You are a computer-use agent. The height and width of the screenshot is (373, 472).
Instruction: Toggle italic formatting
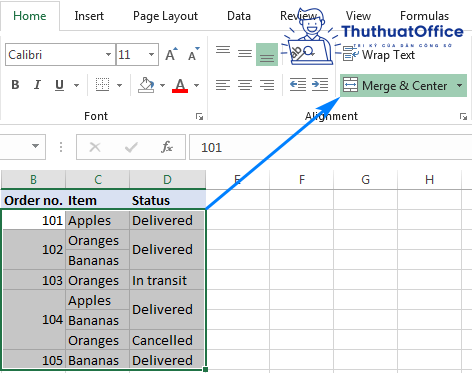(37, 85)
